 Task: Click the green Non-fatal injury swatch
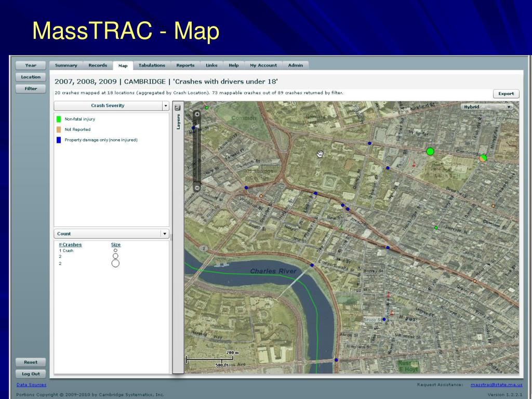59,119
